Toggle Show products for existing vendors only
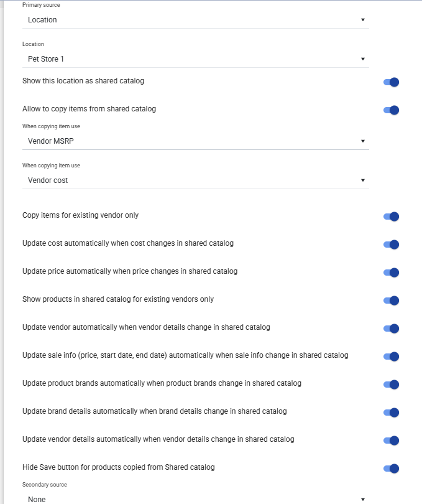 pos(391,301)
